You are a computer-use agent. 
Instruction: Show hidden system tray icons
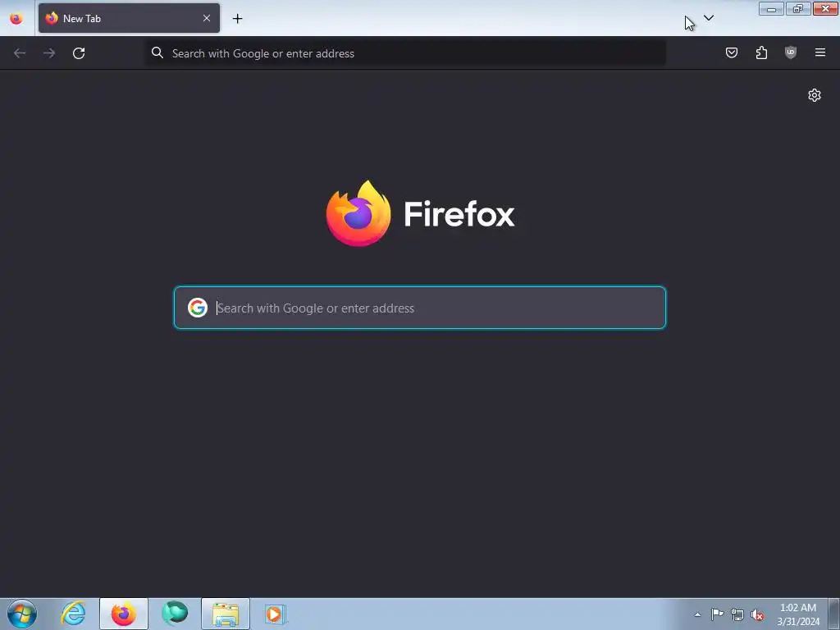[697, 614]
